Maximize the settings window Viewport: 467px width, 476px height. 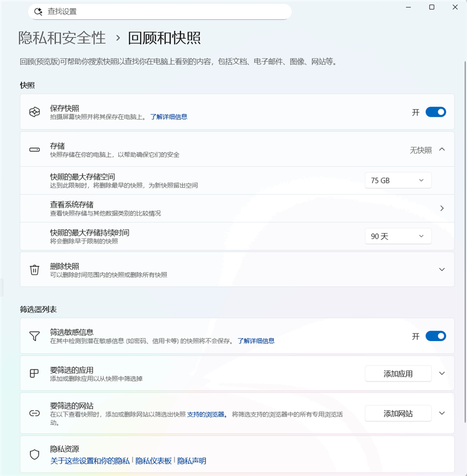tap(431, 7)
